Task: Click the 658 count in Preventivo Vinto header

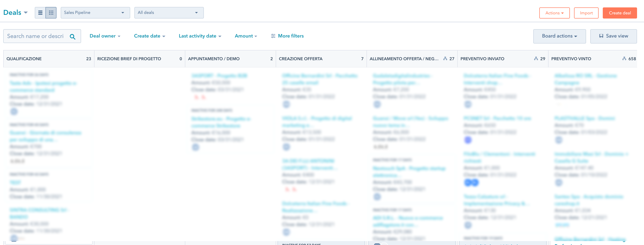Action: [632, 59]
